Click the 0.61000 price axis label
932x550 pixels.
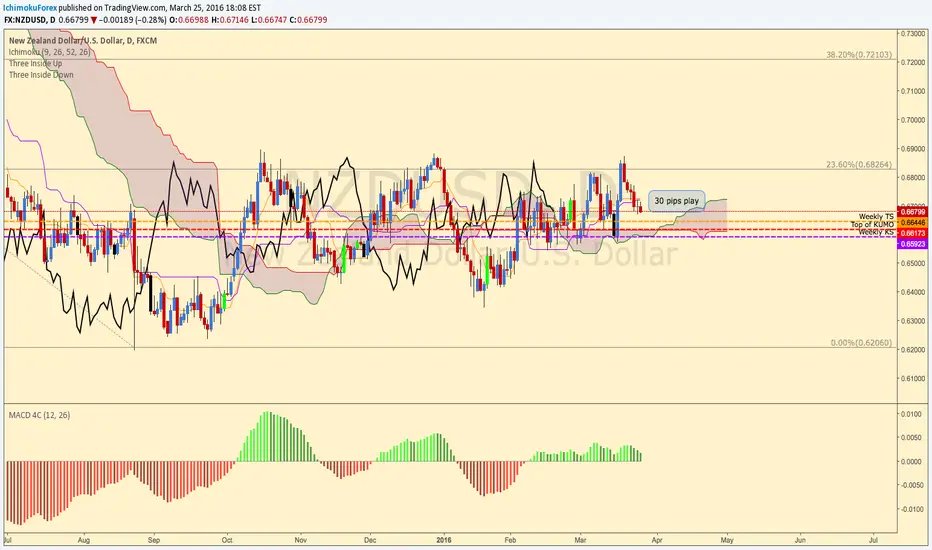click(x=914, y=379)
